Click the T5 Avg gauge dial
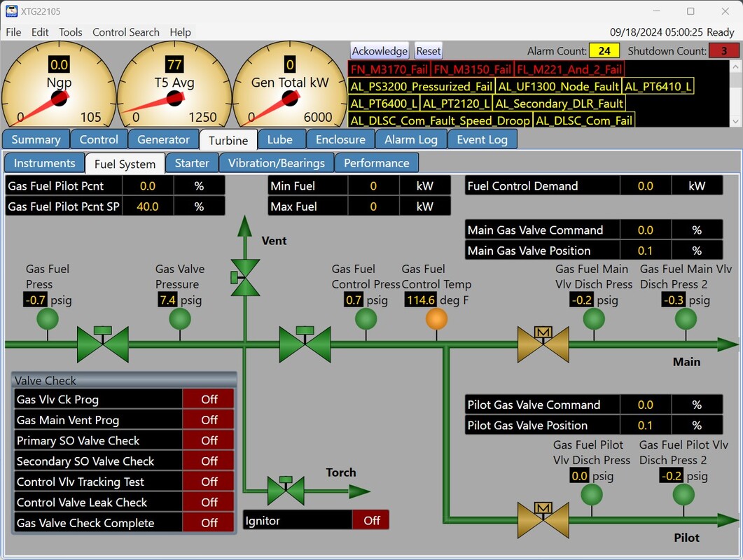Viewport: 743px width, 560px height. pyautogui.click(x=174, y=85)
